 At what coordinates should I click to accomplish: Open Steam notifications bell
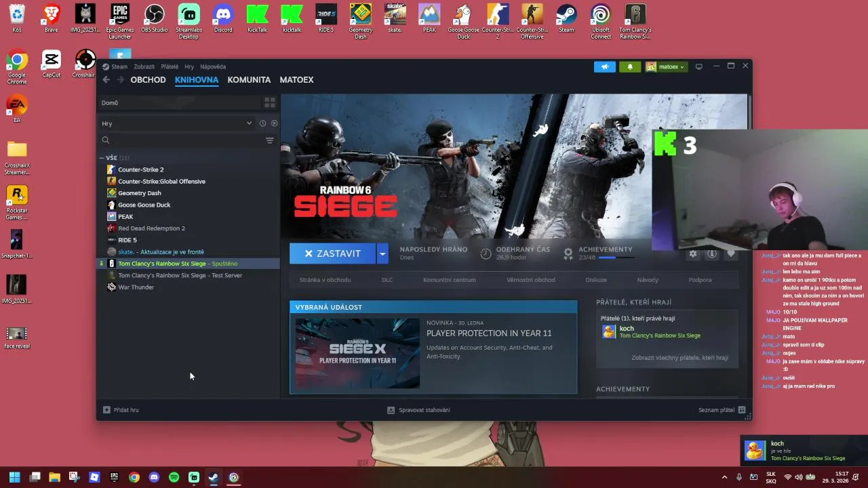point(630,66)
